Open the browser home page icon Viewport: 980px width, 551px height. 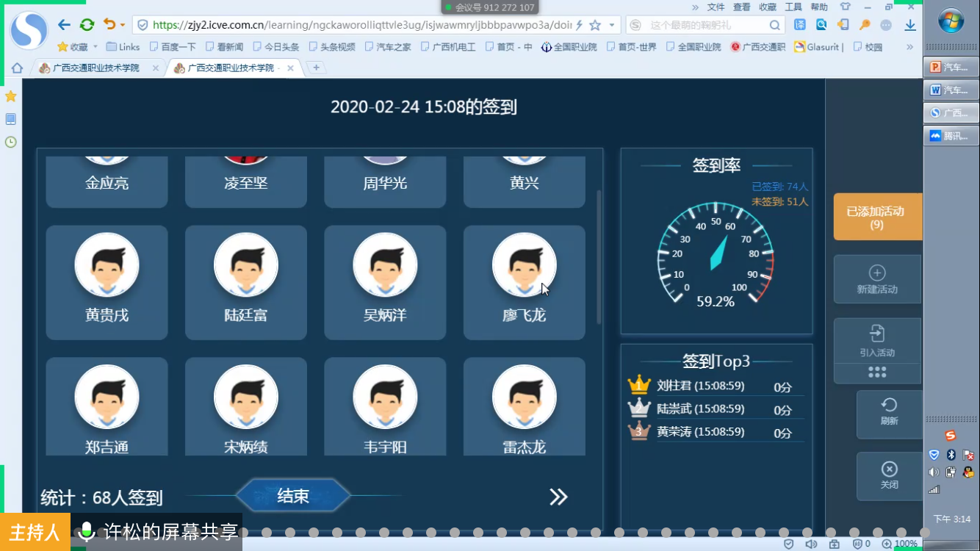[17, 68]
